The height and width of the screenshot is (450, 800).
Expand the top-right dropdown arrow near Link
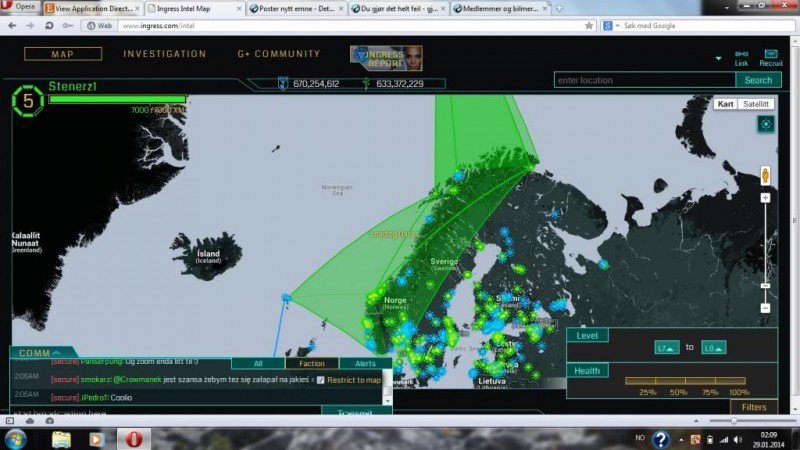[x=718, y=58]
